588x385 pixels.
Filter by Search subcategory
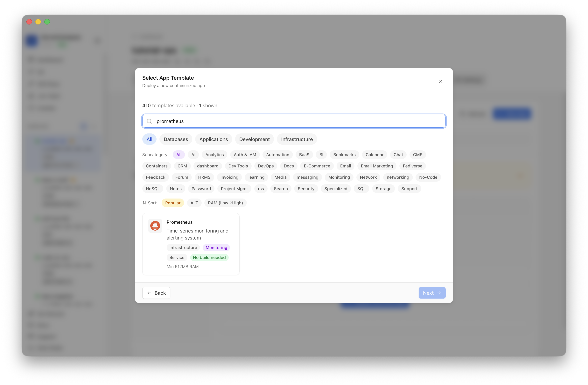pyautogui.click(x=281, y=189)
